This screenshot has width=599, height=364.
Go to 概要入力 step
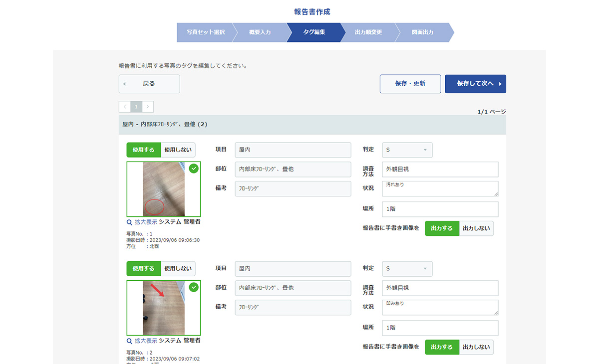pyautogui.click(x=260, y=32)
